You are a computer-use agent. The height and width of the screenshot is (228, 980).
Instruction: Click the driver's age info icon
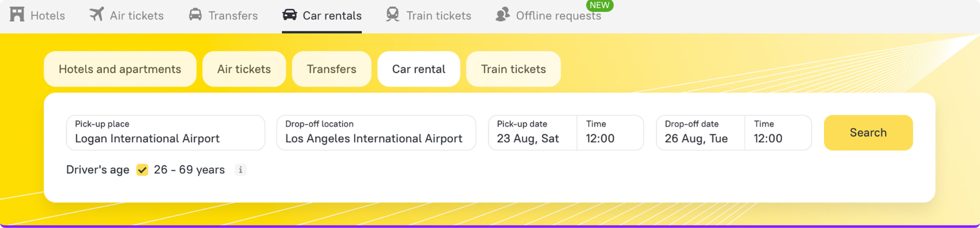[x=240, y=169]
